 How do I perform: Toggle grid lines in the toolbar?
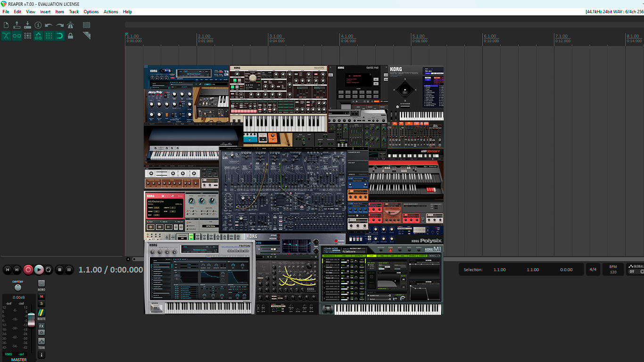[x=49, y=36]
